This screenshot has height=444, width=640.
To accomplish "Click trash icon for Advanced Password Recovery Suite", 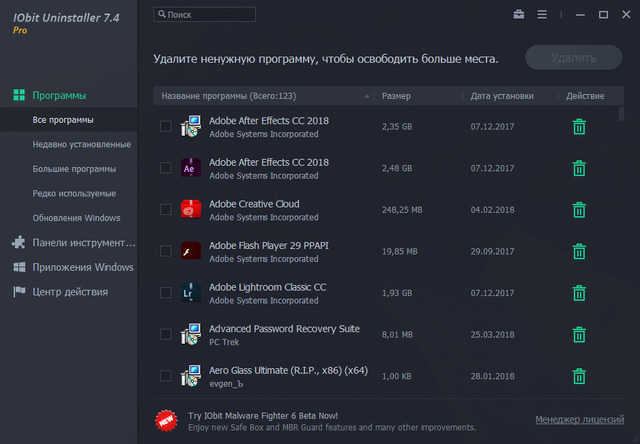I will (578, 335).
